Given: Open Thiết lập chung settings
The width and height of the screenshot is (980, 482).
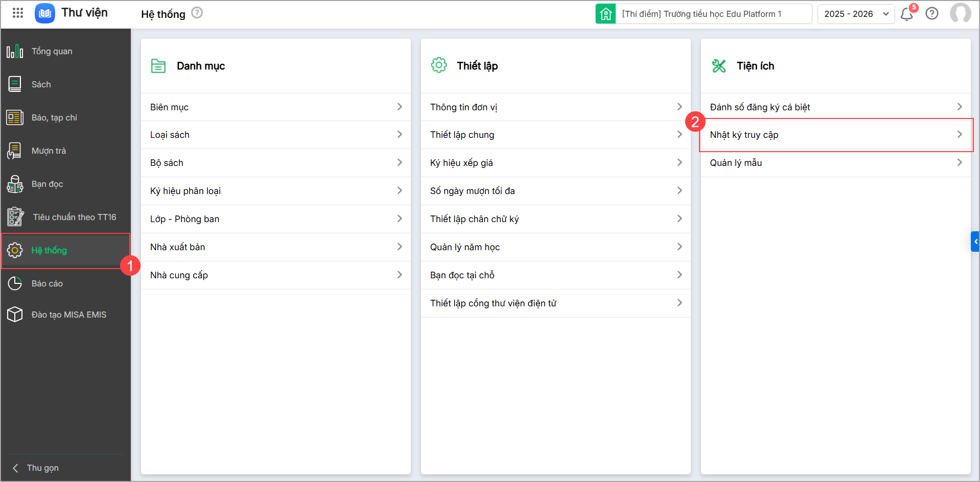Looking at the screenshot, I should point(555,135).
